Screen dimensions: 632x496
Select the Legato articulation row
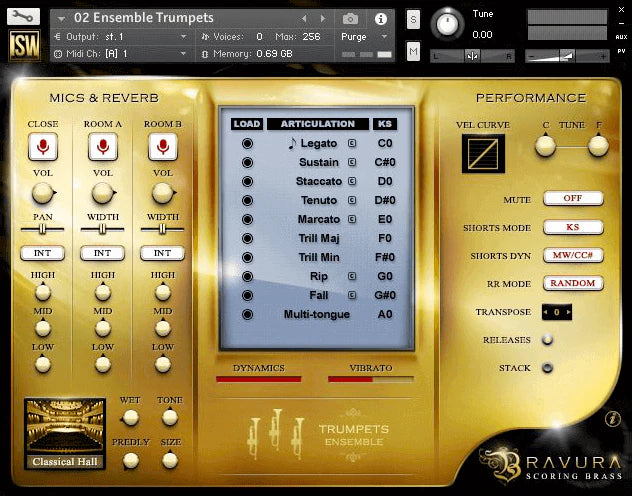click(318, 143)
